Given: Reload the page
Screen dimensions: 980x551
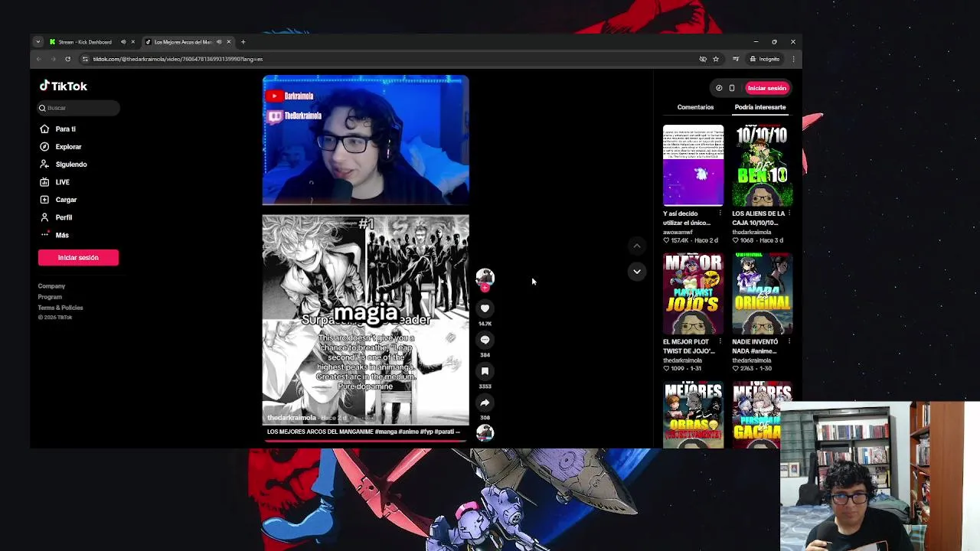Looking at the screenshot, I should point(67,59).
